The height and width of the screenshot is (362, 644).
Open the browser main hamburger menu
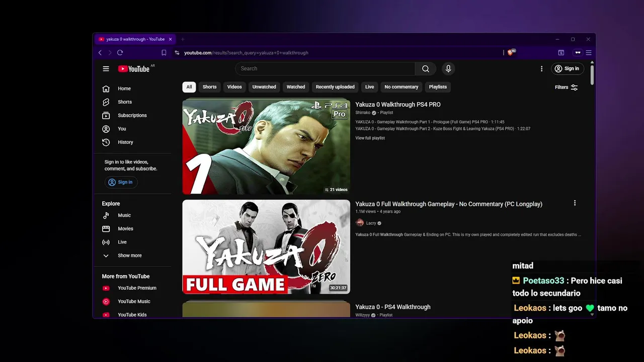pyautogui.click(x=588, y=53)
